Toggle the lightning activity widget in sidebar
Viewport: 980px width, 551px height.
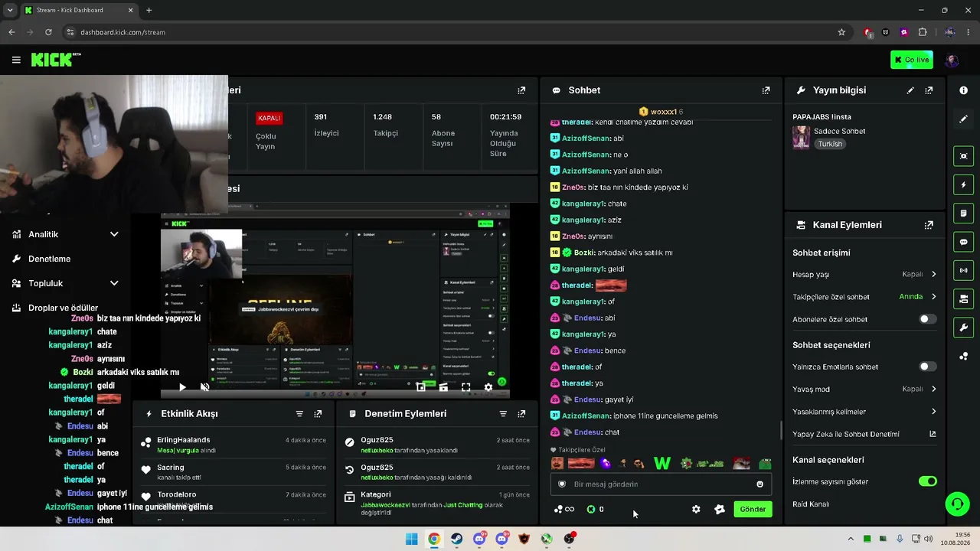[x=963, y=184]
